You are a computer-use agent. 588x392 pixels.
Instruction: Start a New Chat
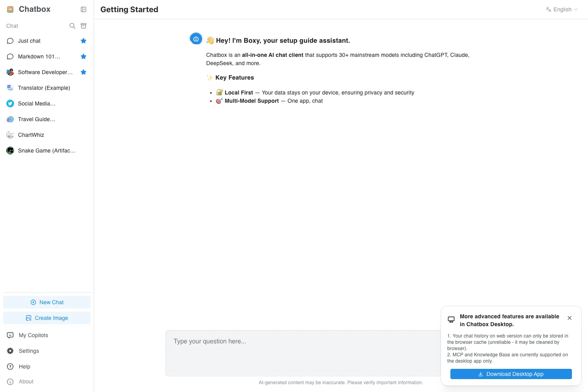[47, 302]
